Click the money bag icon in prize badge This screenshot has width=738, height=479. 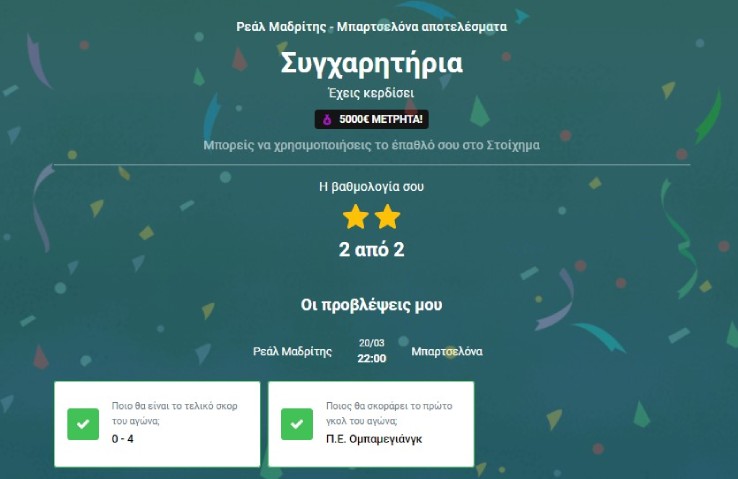pos(327,120)
